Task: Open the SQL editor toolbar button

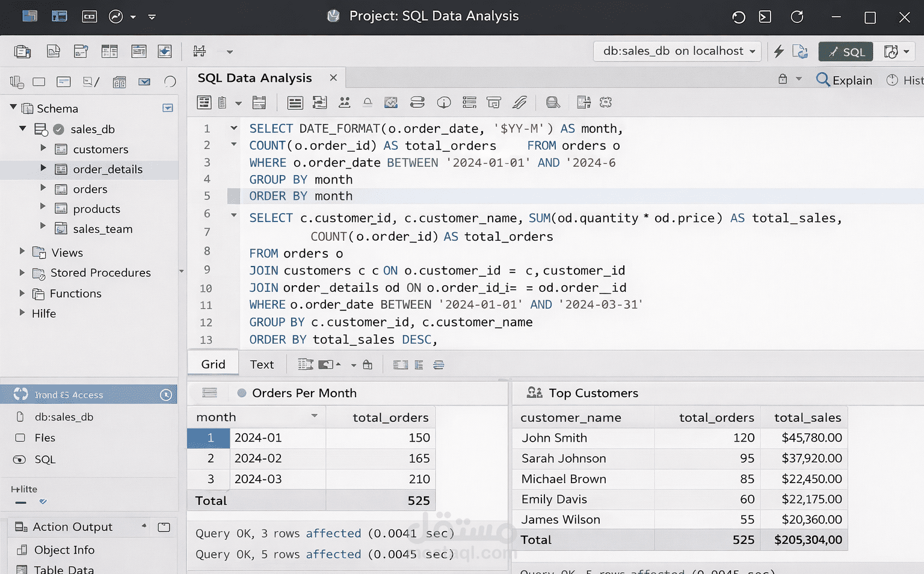Action: 845,51
